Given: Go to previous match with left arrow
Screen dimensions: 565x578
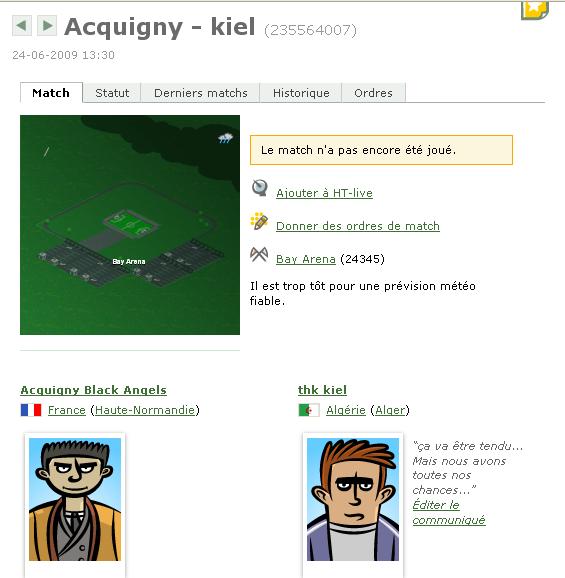Looking at the screenshot, I should click(22, 25).
